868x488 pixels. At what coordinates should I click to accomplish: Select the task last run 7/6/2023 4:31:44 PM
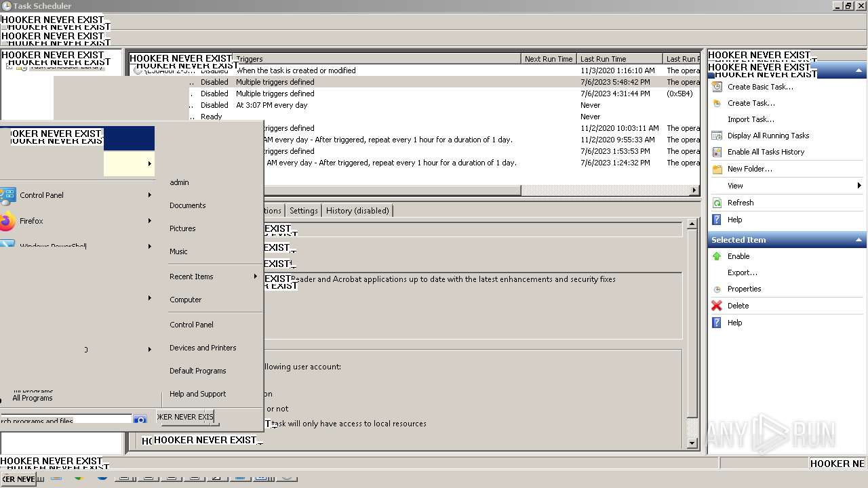(x=446, y=94)
